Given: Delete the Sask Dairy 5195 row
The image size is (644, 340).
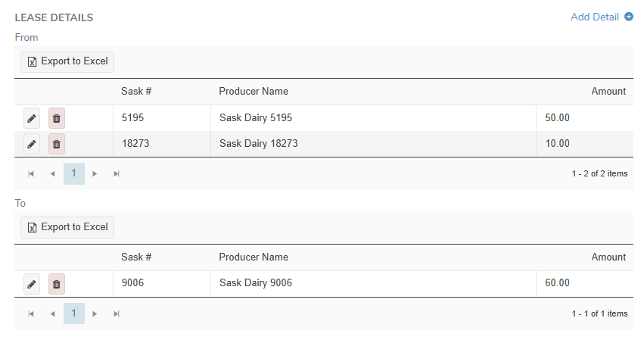Looking at the screenshot, I should (57, 118).
